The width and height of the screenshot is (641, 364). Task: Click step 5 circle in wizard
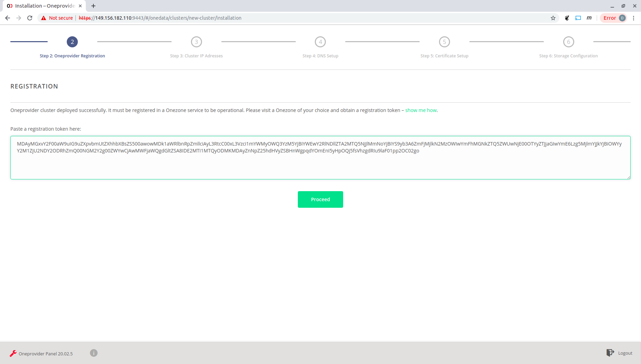445,42
